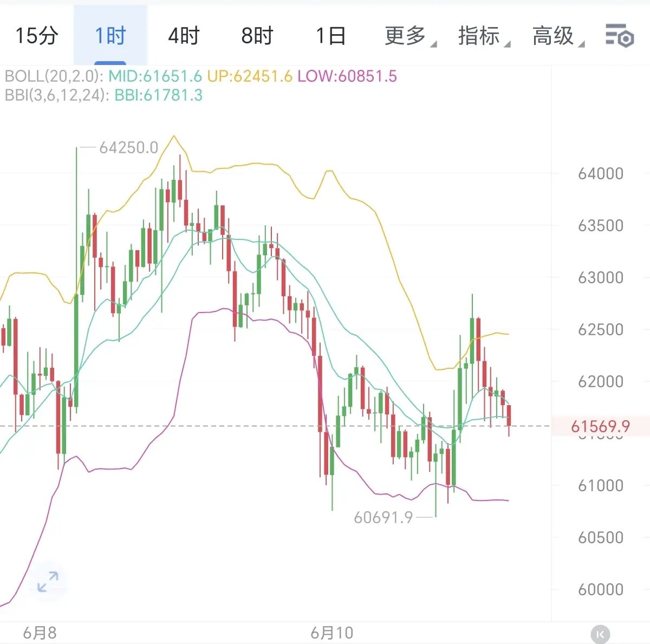Click the current price tag 61569.9

[600, 426]
